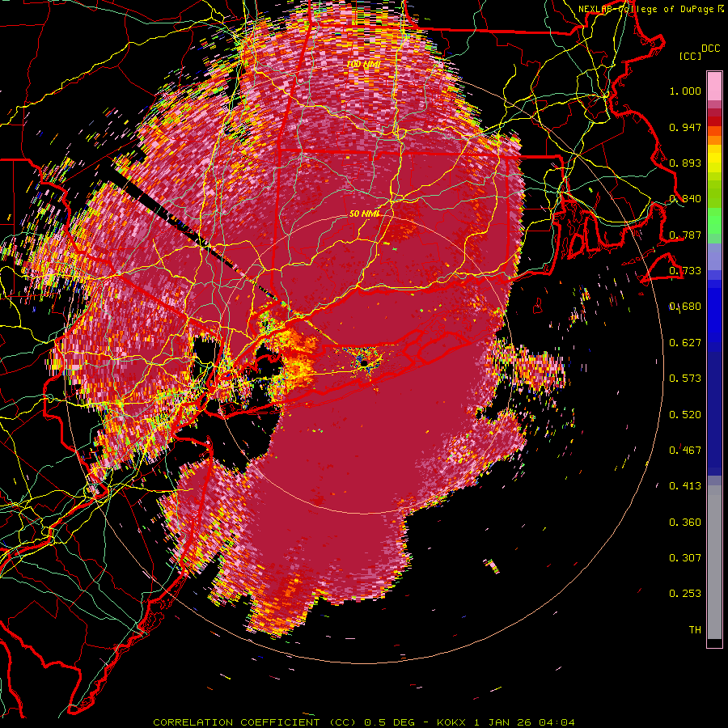
Task: Click the 0.893 color scale value
Action: tap(685, 163)
